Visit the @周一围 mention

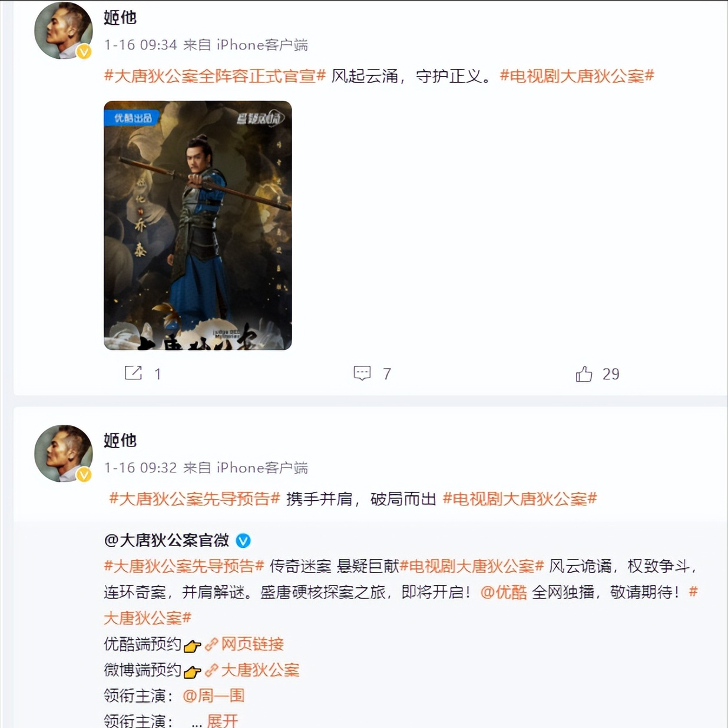(x=213, y=696)
